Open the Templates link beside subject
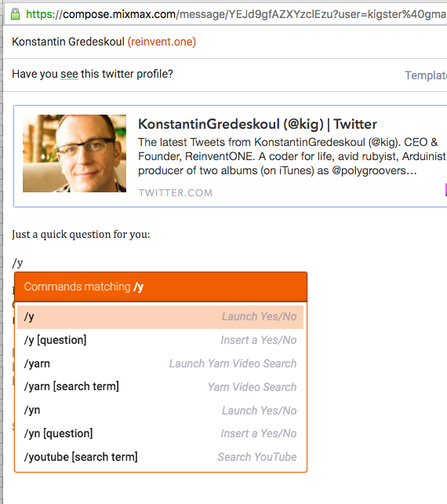 (426, 75)
